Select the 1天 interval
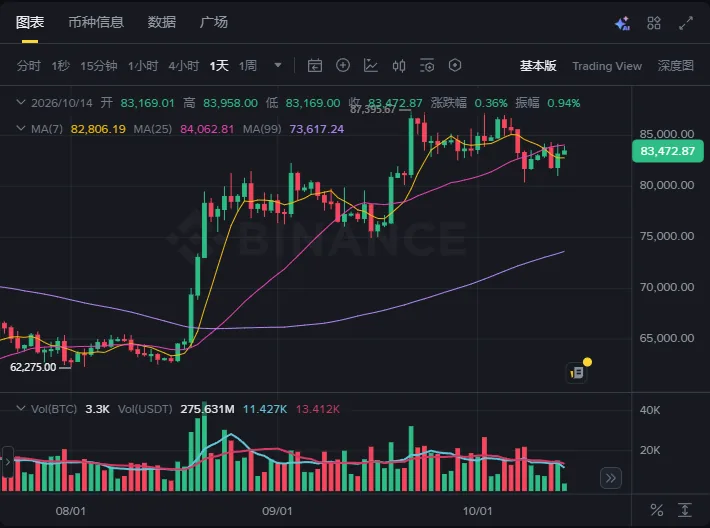The image size is (710, 528). 219,66
